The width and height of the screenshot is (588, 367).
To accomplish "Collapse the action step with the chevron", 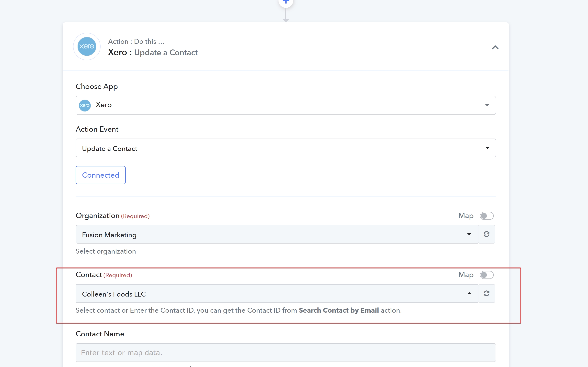I will click(x=495, y=47).
